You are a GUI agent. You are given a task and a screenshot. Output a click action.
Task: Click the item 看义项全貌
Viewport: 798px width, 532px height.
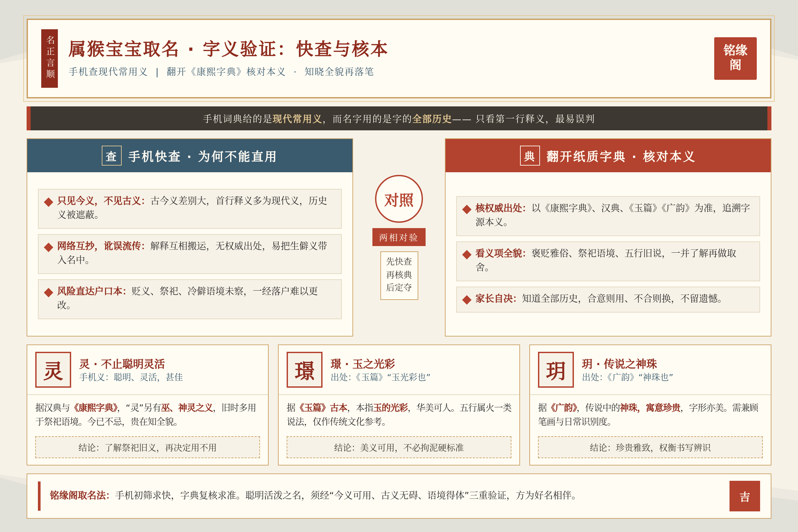pos(608,261)
